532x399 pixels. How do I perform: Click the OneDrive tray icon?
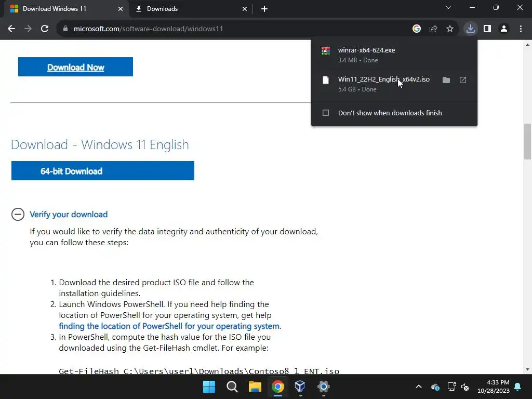tap(435, 387)
